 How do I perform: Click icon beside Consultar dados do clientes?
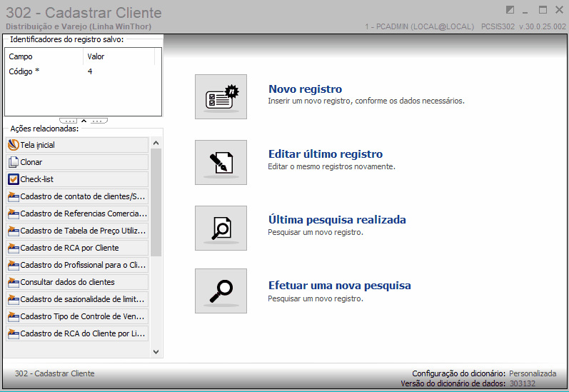14,282
